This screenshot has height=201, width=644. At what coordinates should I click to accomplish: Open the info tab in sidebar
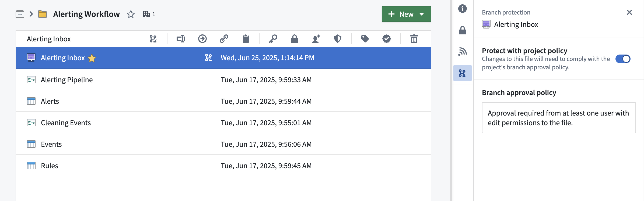tap(462, 9)
